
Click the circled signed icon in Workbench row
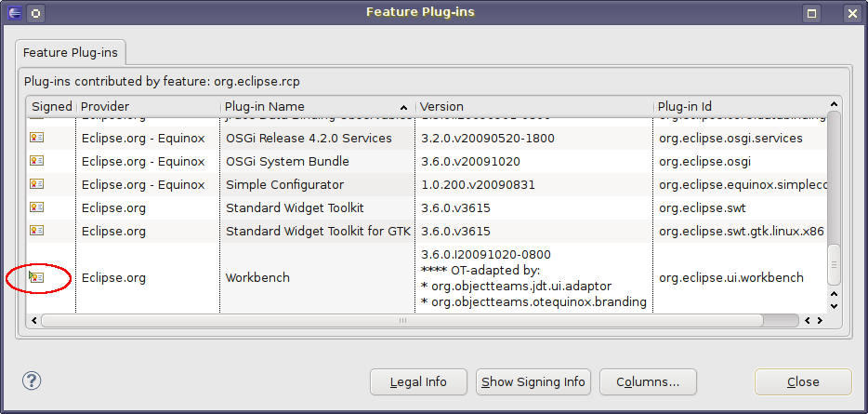pyautogui.click(x=36, y=277)
